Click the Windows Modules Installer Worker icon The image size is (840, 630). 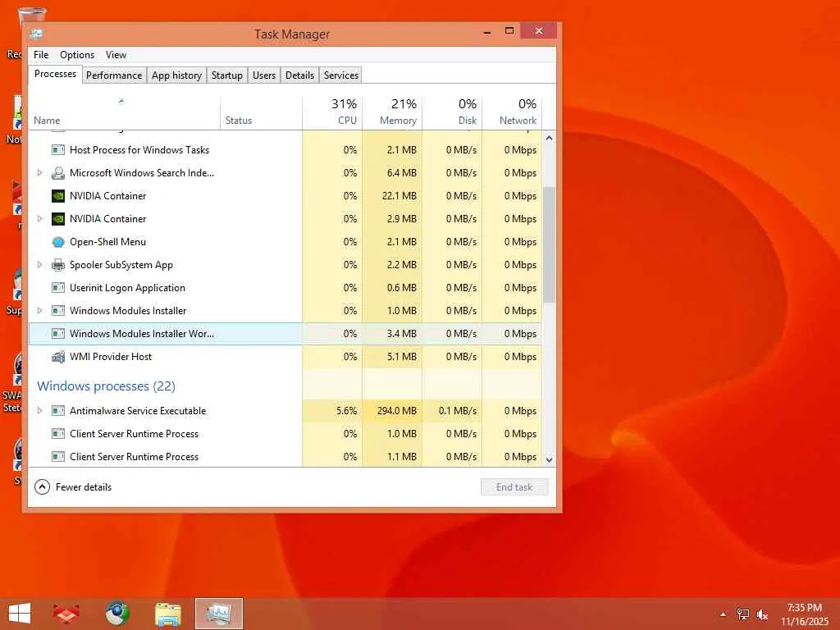58,334
